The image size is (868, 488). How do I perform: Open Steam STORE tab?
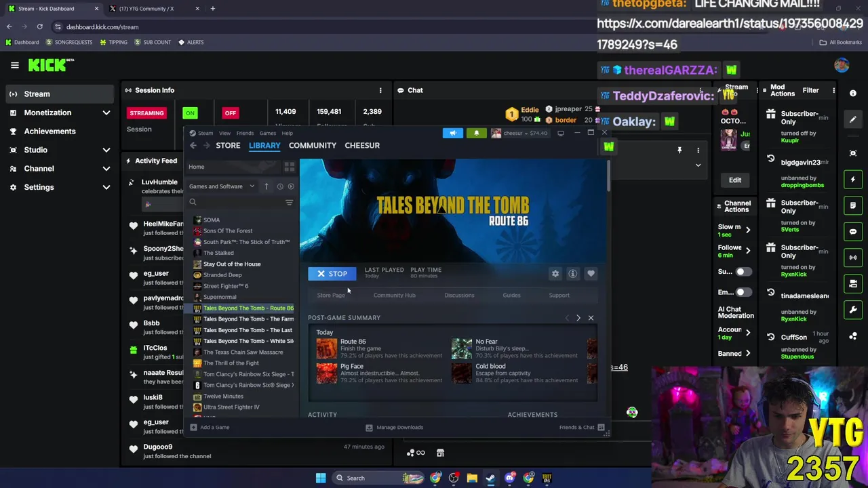point(228,145)
